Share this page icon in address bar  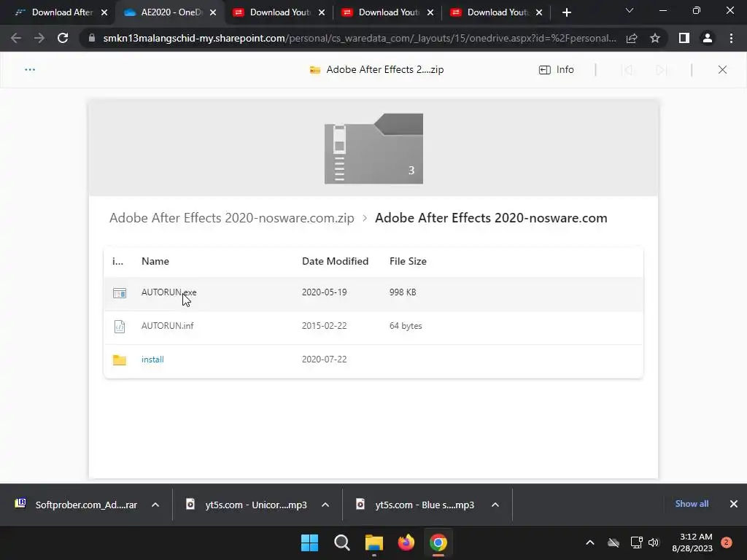pyautogui.click(x=632, y=38)
